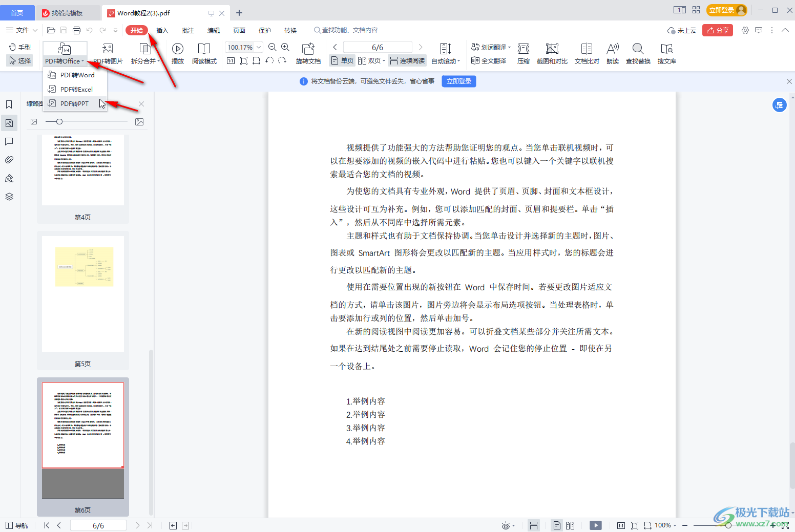Click the 6/6 page number field in ribbon
Image resolution: width=795 pixels, height=532 pixels.
point(378,47)
